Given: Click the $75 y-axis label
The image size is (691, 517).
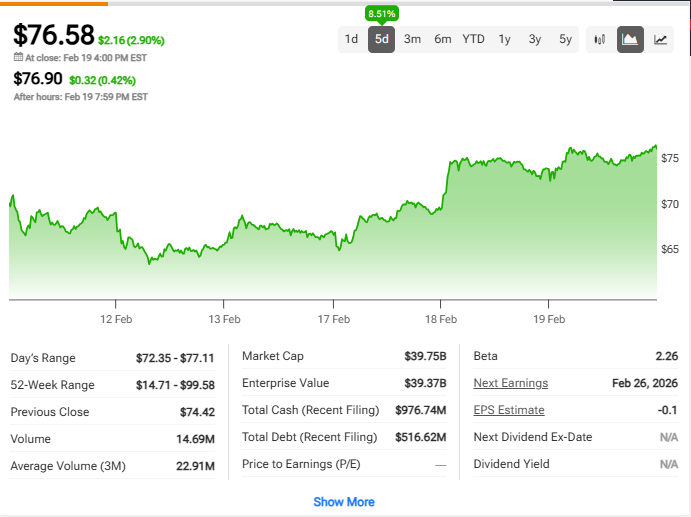Looking at the screenshot, I should 670,158.
